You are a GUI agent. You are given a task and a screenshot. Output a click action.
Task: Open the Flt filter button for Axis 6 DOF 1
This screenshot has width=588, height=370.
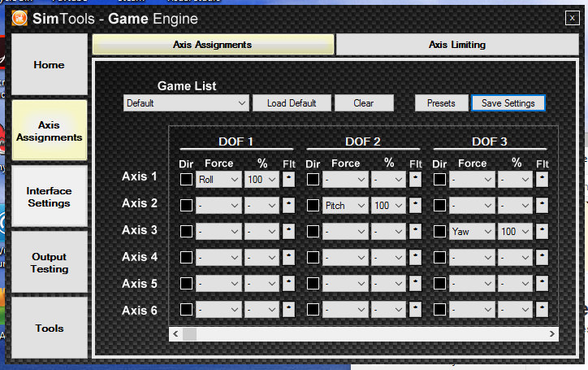[288, 310]
